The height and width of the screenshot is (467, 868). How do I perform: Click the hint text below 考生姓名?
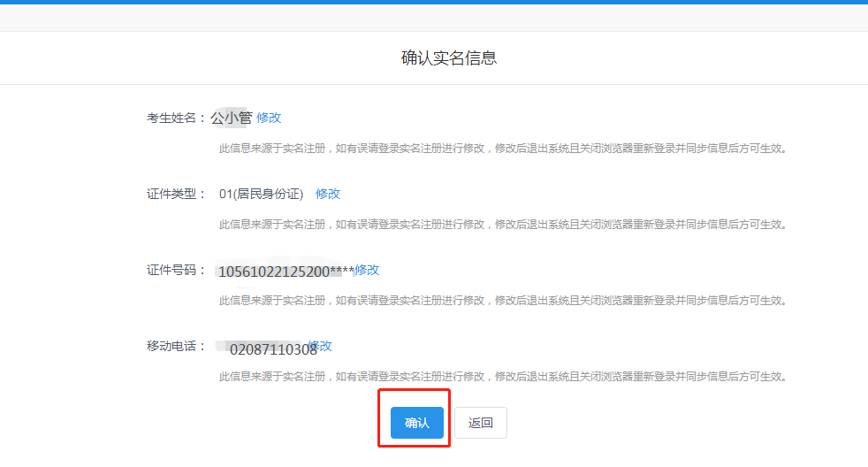[x=502, y=149]
